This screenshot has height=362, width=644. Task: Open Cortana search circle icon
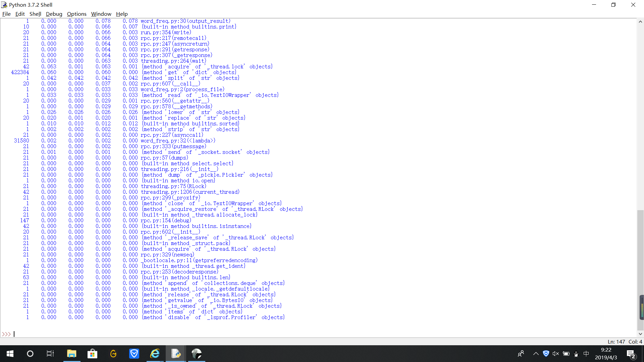pos(30,354)
